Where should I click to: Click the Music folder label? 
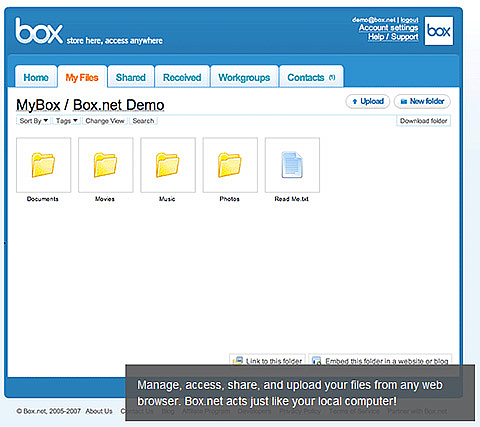pyautogui.click(x=167, y=199)
